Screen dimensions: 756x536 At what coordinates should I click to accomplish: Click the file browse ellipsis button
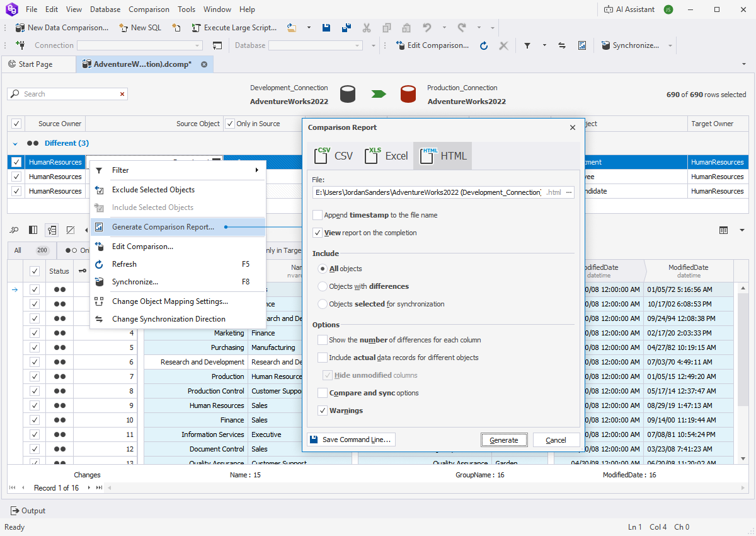tap(569, 192)
